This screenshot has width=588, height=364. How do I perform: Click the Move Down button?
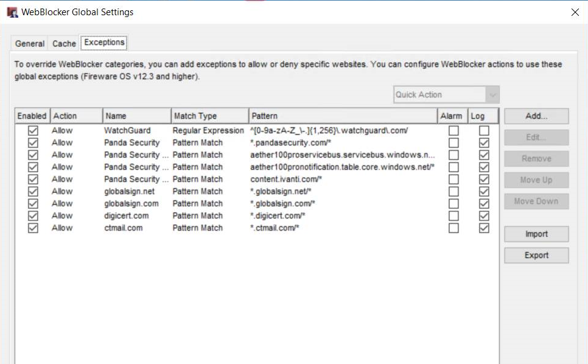[536, 201]
